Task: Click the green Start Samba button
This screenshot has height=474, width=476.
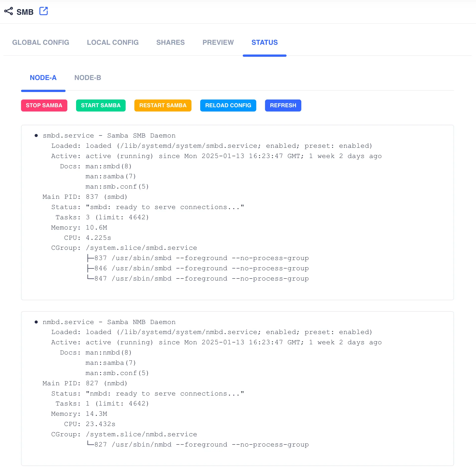Action: tap(101, 105)
